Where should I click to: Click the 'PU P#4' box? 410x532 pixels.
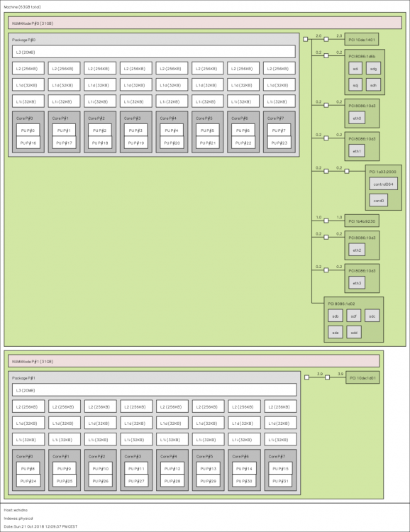pos(172,131)
